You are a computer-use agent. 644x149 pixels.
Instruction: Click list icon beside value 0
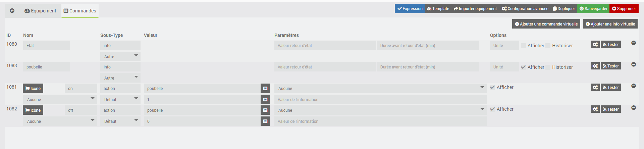click(x=265, y=121)
